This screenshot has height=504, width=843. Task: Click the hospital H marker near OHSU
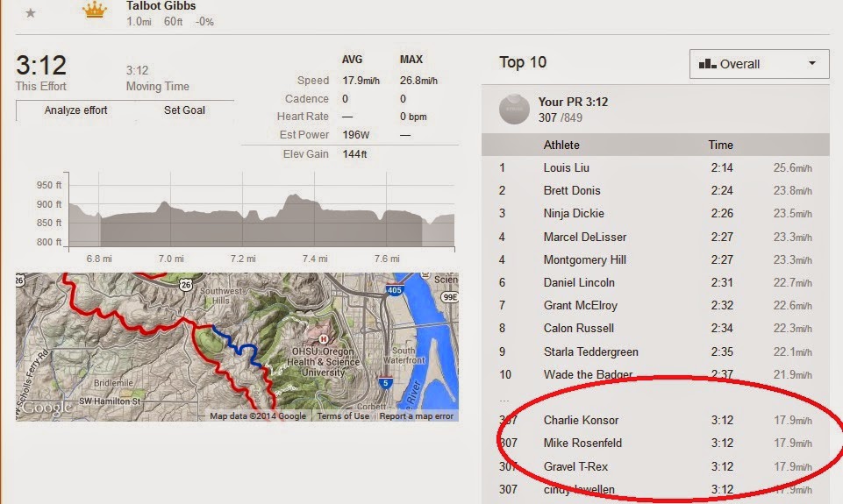[323, 339]
